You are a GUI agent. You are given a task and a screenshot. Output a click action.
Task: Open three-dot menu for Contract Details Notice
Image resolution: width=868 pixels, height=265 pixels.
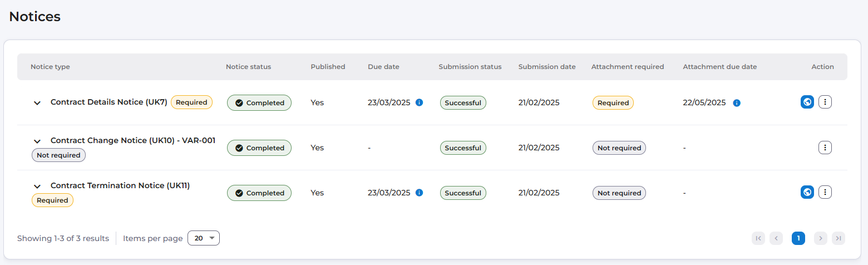click(825, 102)
